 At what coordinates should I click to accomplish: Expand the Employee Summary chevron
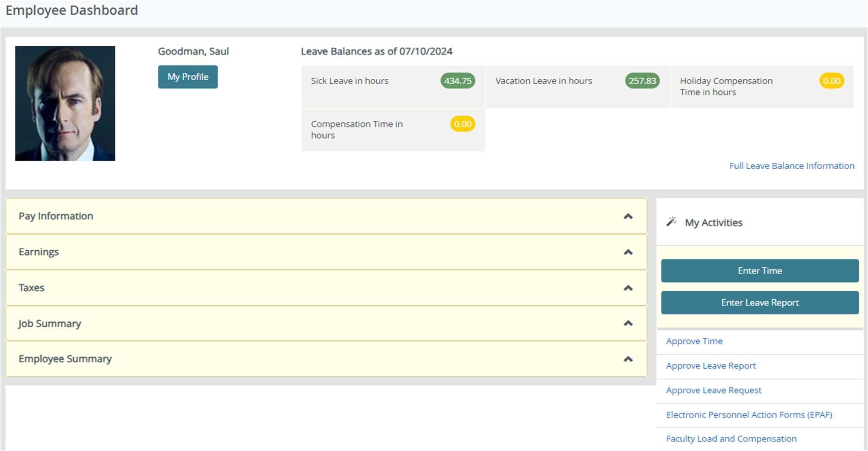(x=628, y=359)
